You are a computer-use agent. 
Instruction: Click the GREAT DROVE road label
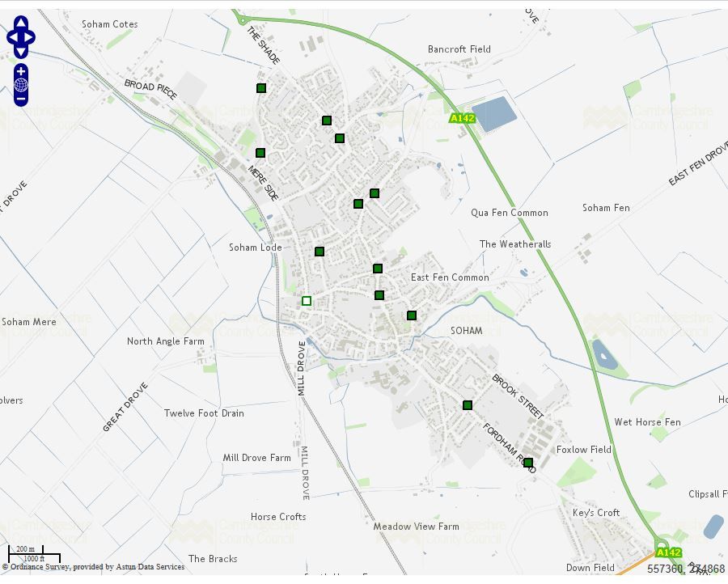[125, 407]
